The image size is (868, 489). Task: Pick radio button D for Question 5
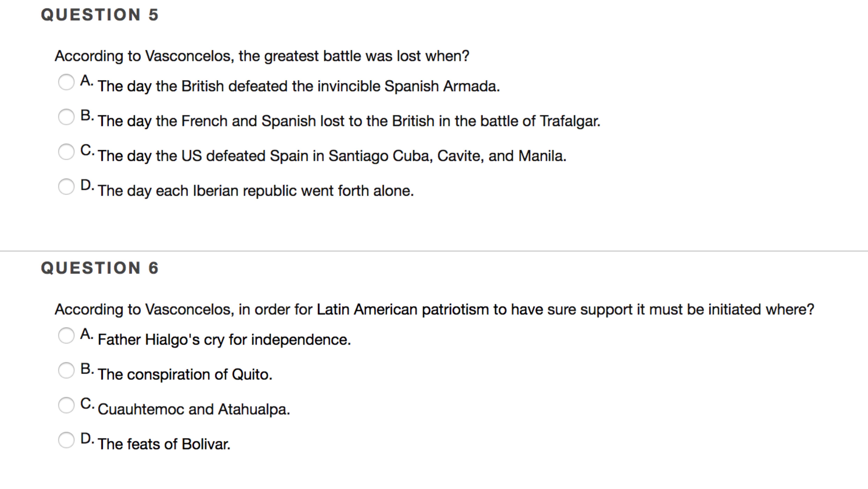(x=66, y=186)
